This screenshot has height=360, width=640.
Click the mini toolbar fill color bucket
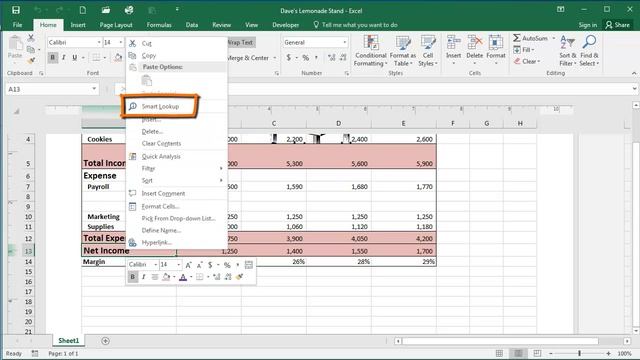[166, 277]
